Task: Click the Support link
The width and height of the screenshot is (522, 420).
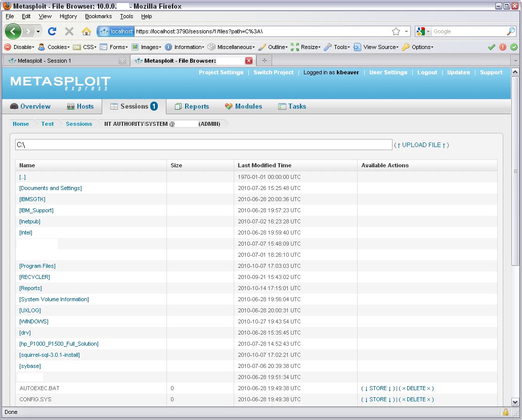Action: click(x=491, y=72)
